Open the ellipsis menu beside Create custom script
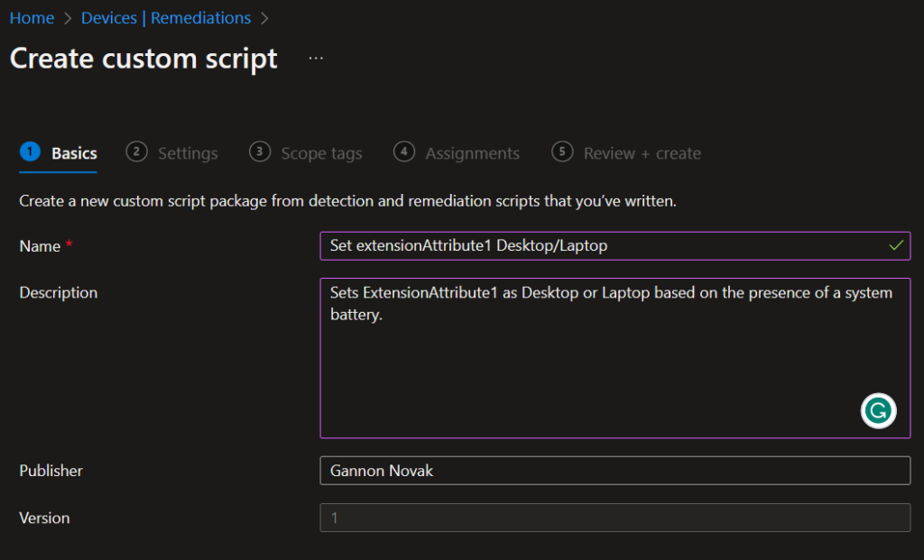The width and height of the screenshot is (924, 560). 315,58
